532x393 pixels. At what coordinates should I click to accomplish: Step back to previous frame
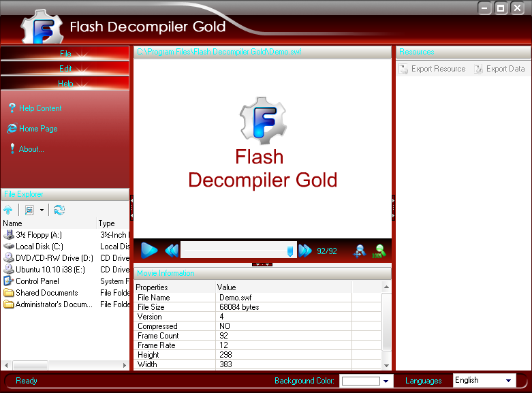[x=172, y=251]
